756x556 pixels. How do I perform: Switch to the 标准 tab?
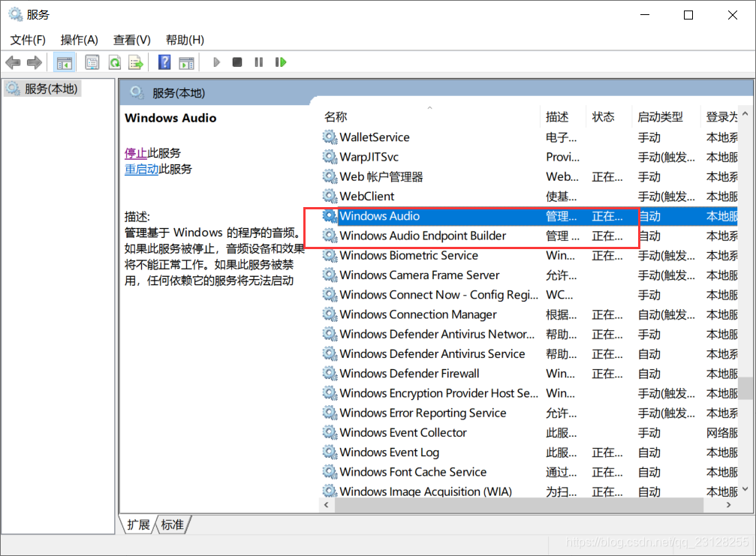point(172,524)
